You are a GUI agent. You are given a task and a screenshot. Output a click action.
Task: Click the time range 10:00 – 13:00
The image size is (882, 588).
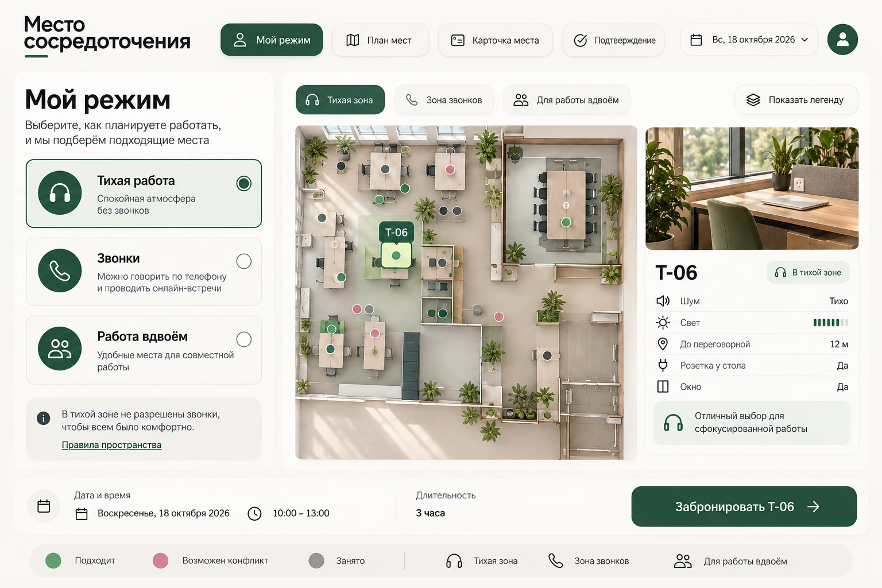(301, 513)
